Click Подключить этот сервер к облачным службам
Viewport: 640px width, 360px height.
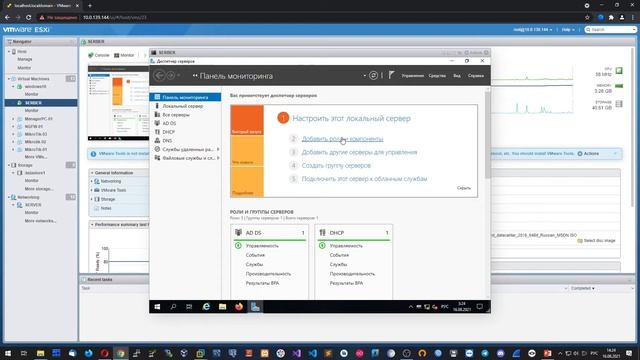click(364, 179)
